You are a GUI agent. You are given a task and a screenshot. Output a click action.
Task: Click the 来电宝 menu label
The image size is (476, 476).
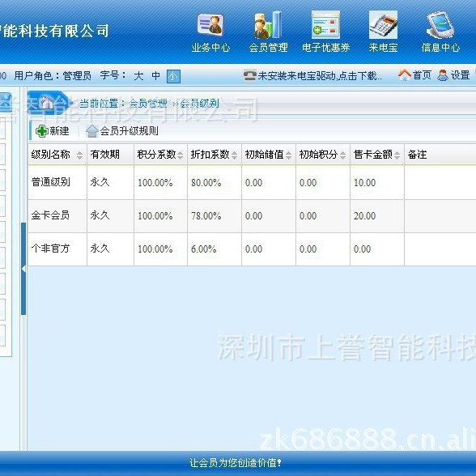tap(383, 48)
